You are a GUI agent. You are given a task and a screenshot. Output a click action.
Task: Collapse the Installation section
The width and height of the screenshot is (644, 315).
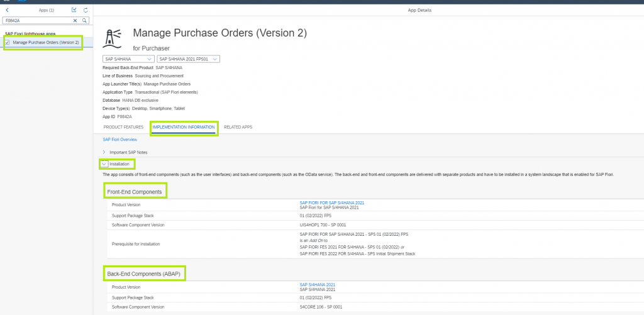tap(104, 164)
